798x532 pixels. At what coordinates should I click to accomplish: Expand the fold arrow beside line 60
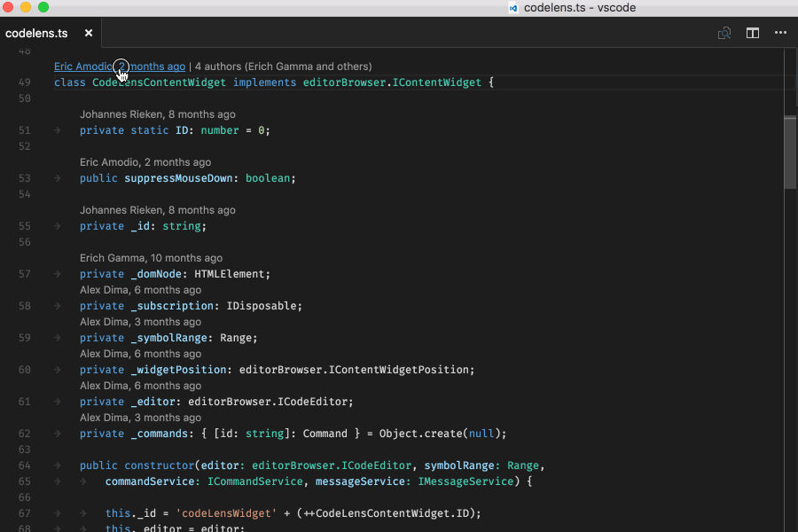pyautogui.click(x=56, y=370)
